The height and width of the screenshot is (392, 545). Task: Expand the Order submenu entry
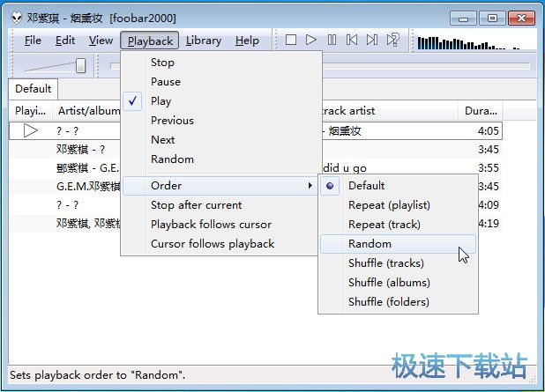click(220, 186)
